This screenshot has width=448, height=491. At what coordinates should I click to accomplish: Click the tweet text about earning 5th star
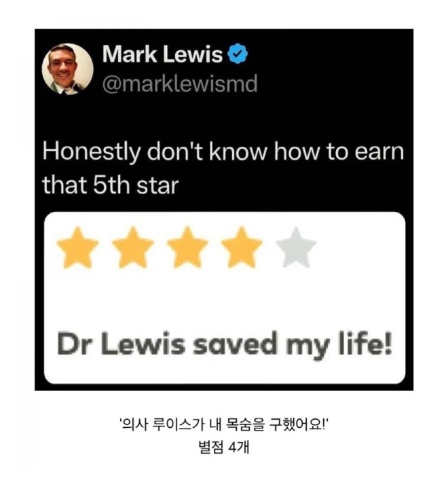[x=223, y=168]
